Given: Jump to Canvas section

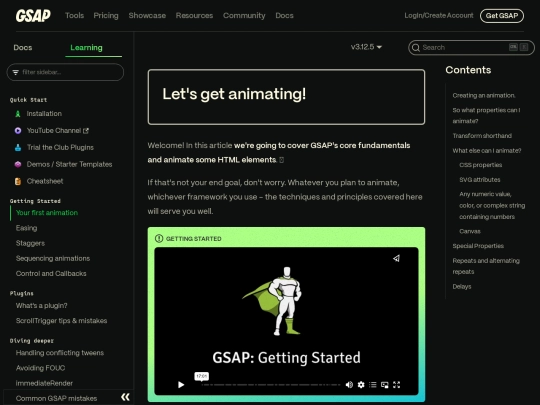Looking at the screenshot, I should [x=470, y=231].
